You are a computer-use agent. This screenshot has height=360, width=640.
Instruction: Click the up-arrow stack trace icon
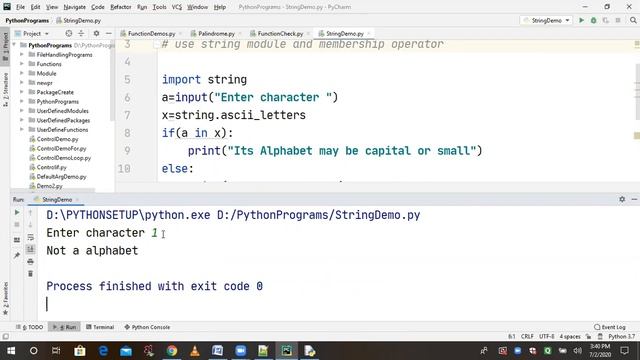30,212
